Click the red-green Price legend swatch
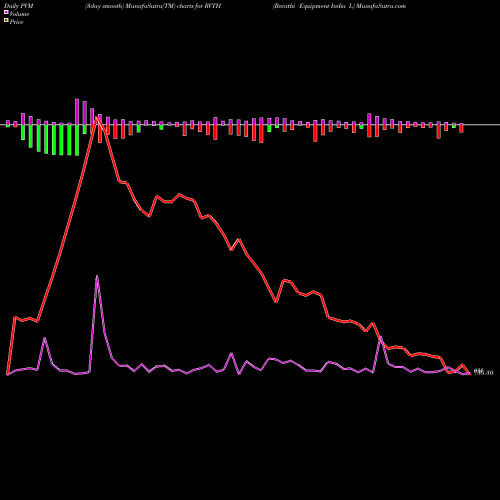500x500 pixels. click(6, 21)
